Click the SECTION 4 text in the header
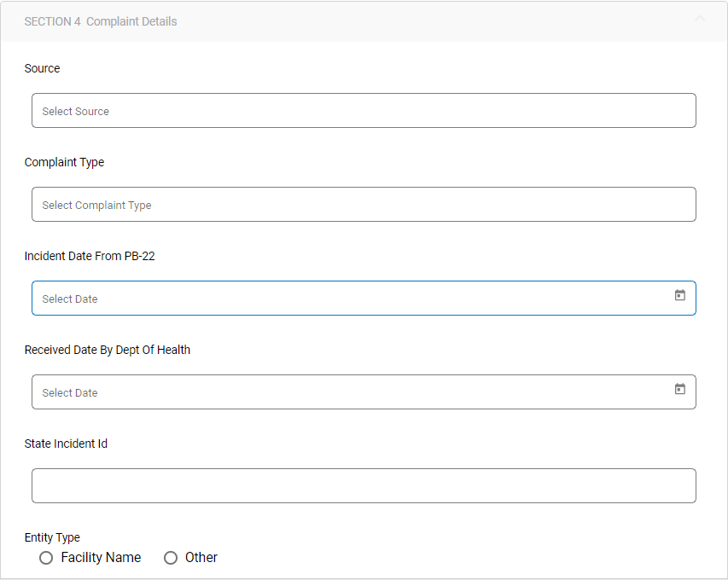Image resolution: width=728 pixels, height=580 pixels. (x=53, y=21)
